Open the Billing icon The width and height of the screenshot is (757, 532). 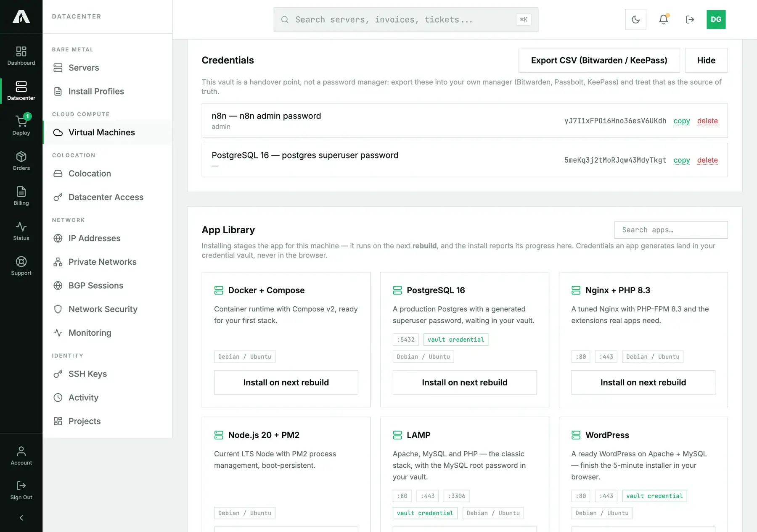21,196
